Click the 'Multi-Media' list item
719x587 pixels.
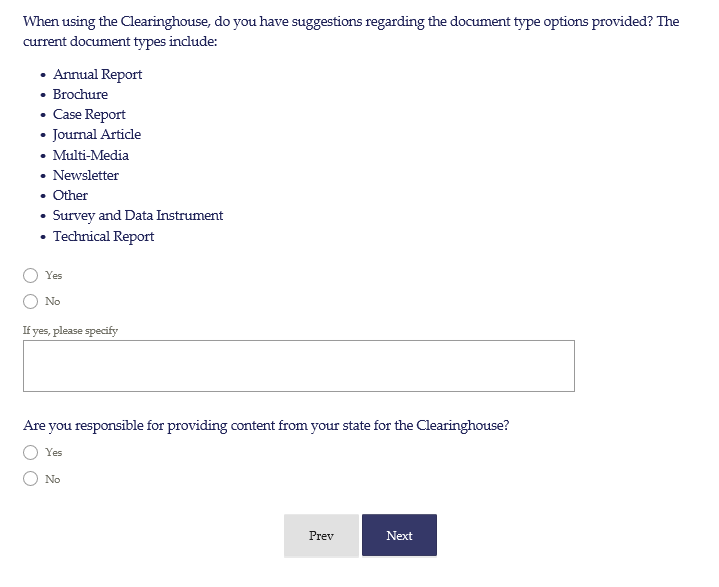click(90, 155)
